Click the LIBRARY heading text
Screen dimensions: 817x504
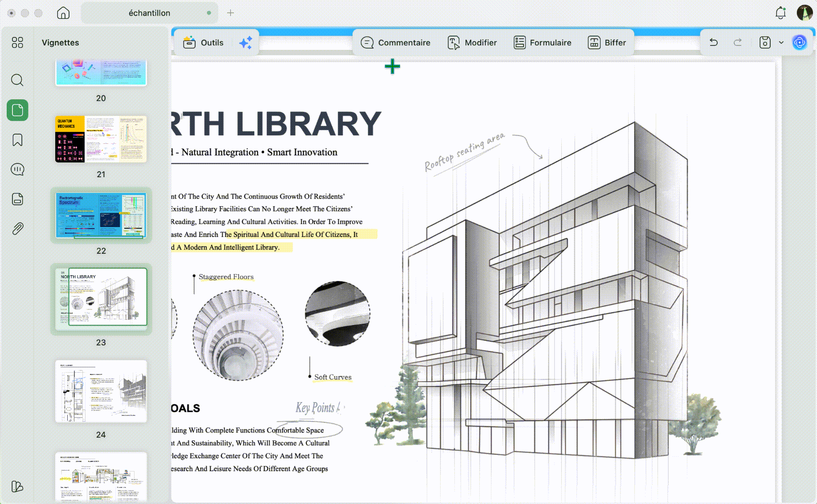(308, 124)
